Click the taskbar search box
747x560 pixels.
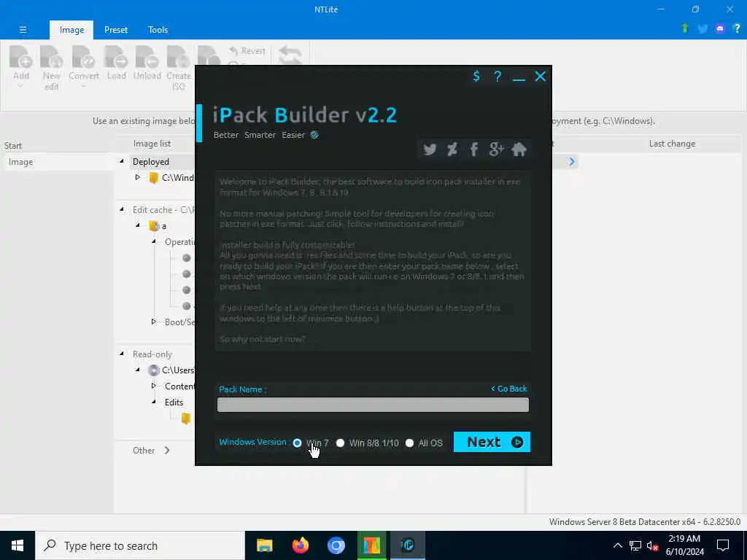click(140, 545)
